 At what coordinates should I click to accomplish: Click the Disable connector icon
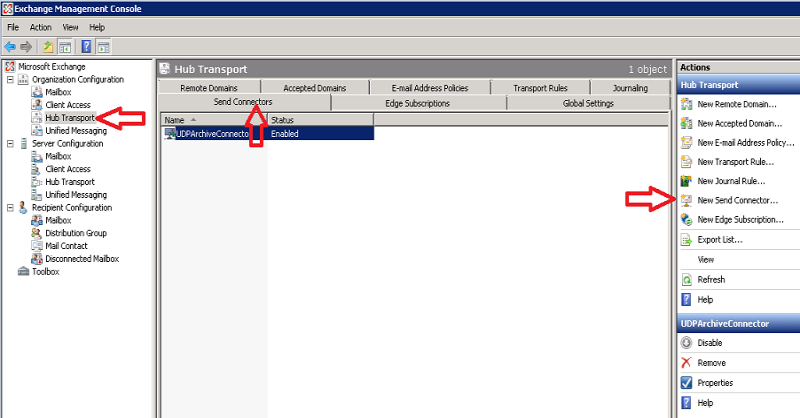[x=687, y=343]
